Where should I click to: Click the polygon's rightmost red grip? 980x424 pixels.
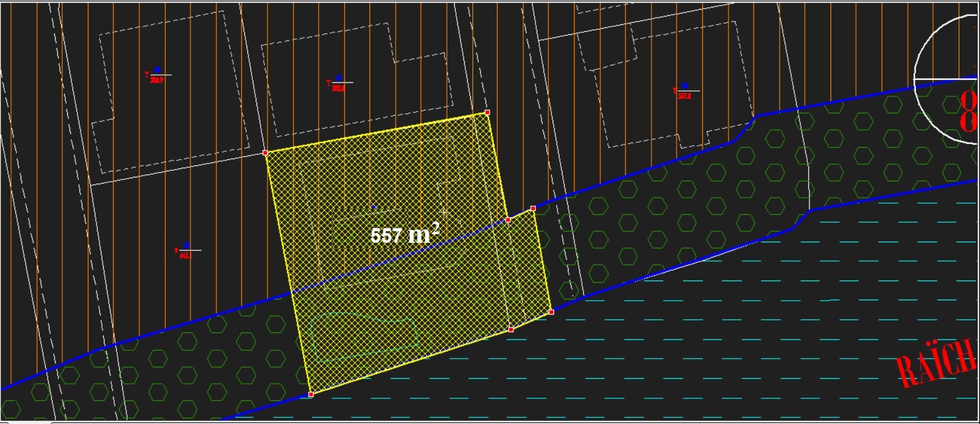(551, 312)
